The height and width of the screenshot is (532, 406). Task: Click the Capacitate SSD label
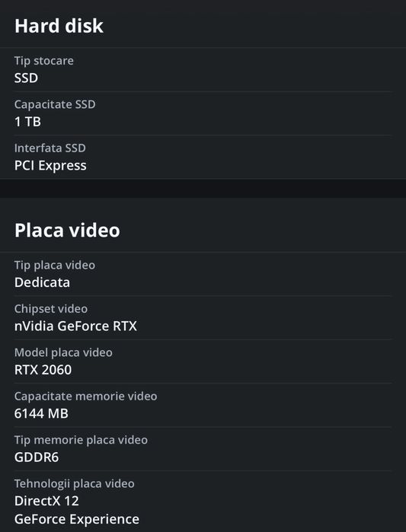tap(55, 104)
